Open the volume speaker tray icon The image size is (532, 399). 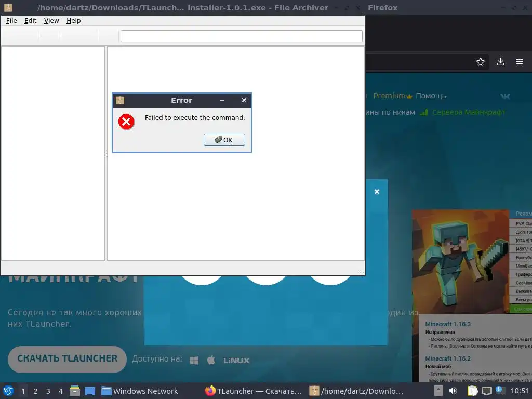point(453,391)
